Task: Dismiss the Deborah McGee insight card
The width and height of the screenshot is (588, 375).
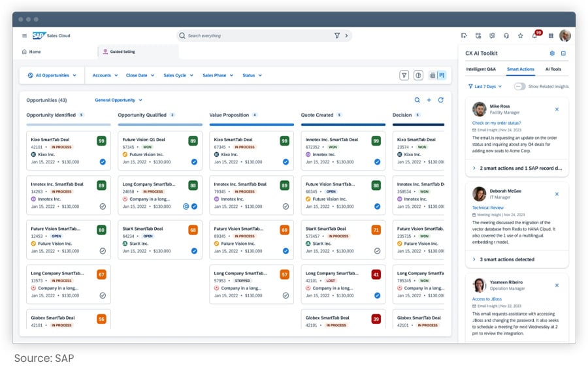Action: pos(557,194)
